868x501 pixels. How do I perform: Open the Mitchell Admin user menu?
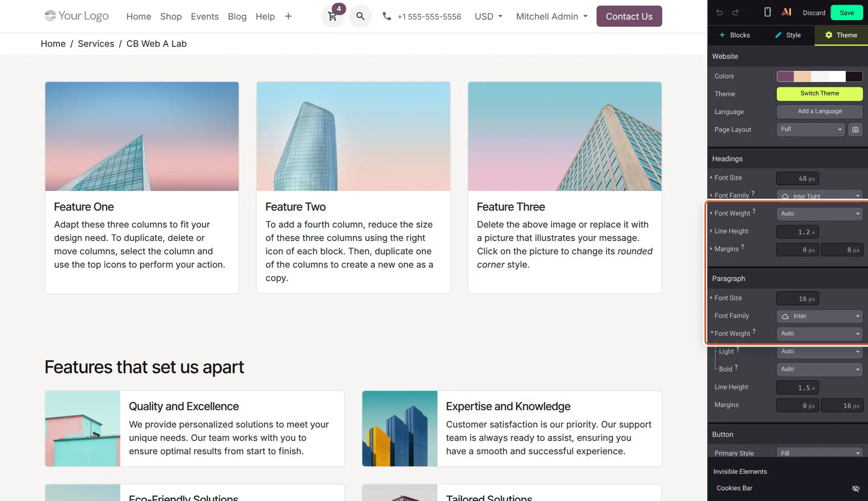click(x=552, y=16)
